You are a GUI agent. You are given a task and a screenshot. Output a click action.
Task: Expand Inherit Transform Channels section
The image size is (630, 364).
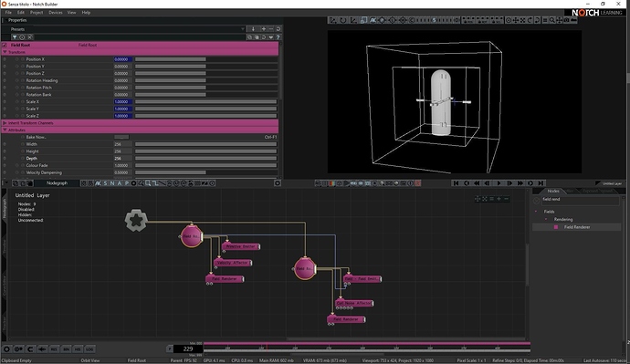pos(5,123)
